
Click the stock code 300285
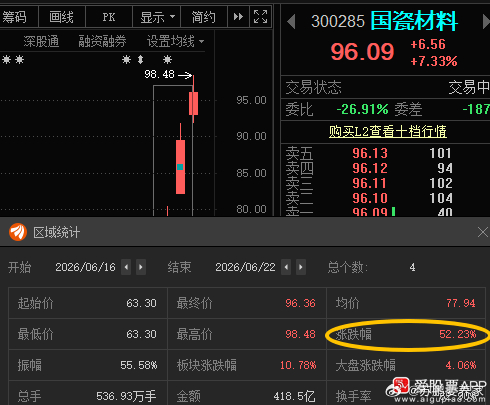pyautogui.click(x=338, y=22)
